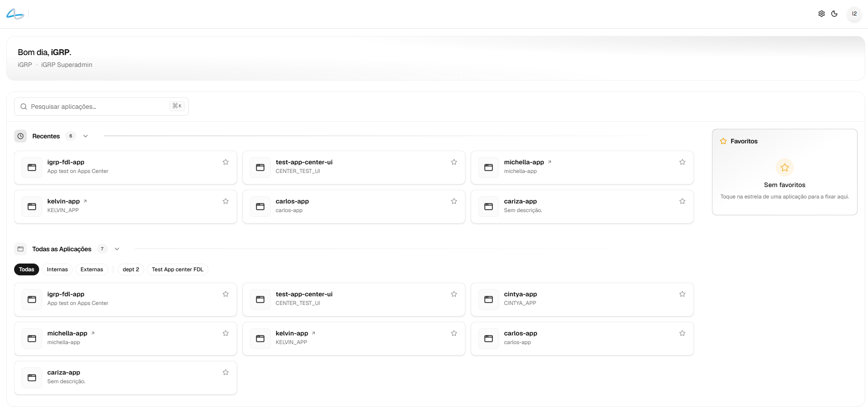868x411 pixels.
Task: Select the Internas filter tab
Action: (57, 269)
